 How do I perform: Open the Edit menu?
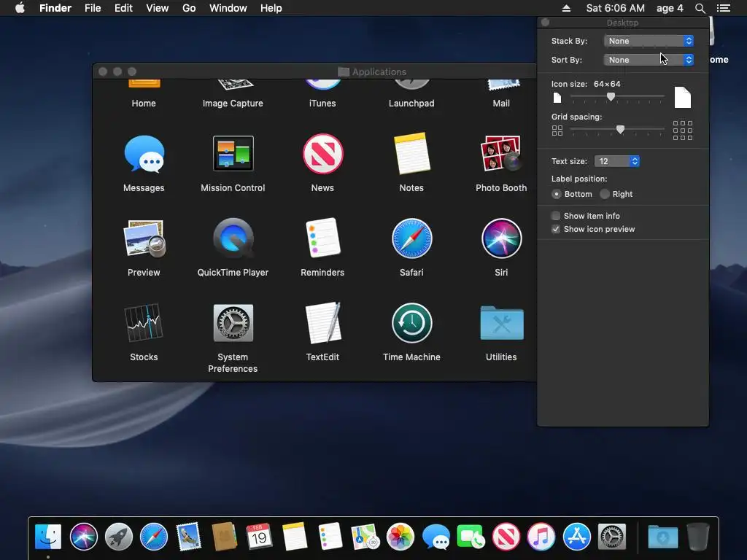[x=123, y=8]
